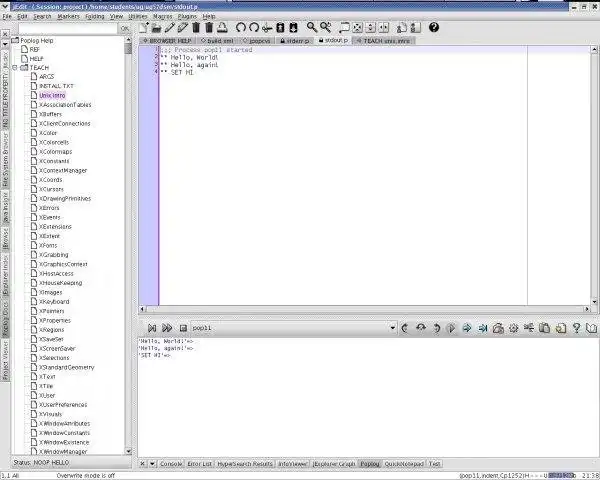
Task: Click the Split Vertically icon
Action: [384, 28]
